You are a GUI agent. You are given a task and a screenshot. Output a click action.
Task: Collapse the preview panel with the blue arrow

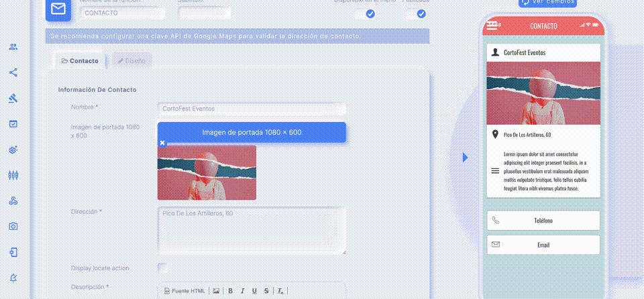pos(465,158)
